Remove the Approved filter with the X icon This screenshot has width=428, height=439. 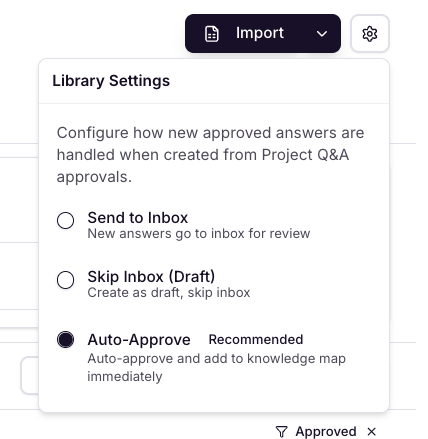tap(372, 432)
